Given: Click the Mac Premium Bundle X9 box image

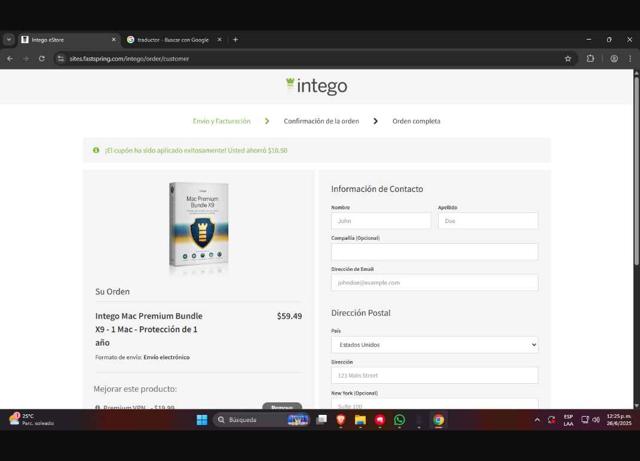Looking at the screenshot, I should 199,225.
